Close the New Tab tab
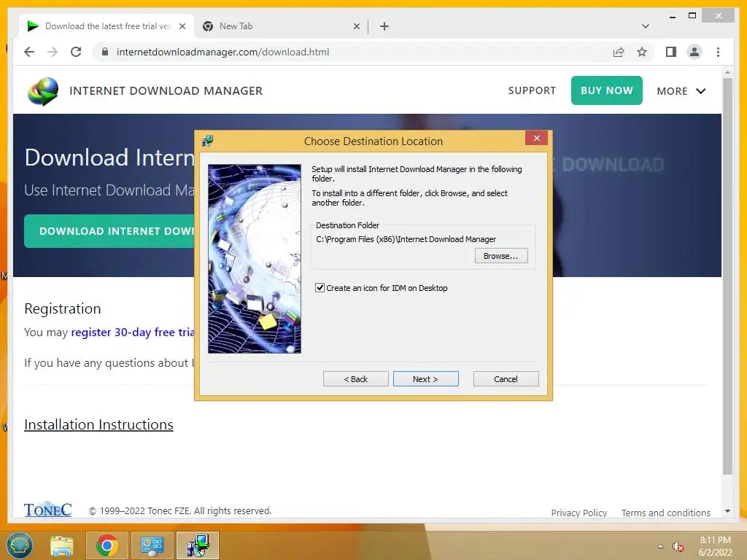 [356, 26]
